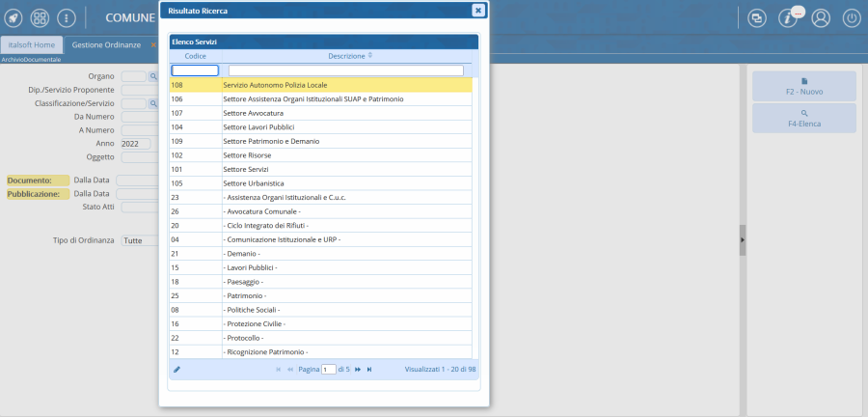Open the info notifications icon
The height and width of the screenshot is (417, 868).
[x=788, y=18]
